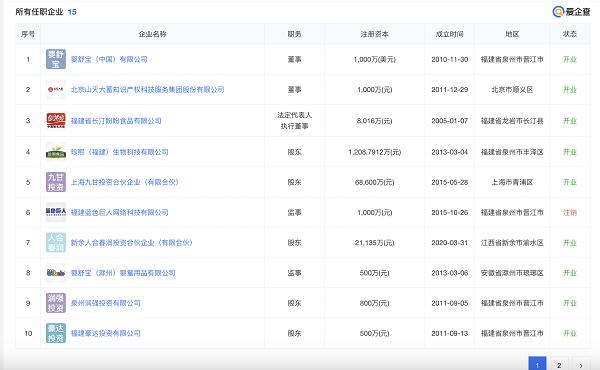Click the date 2013-03-04
This screenshot has width=600, height=370.
[450, 152]
